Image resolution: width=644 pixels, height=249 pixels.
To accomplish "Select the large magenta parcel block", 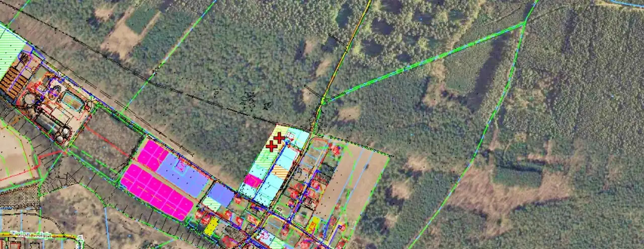I will click(157, 192).
